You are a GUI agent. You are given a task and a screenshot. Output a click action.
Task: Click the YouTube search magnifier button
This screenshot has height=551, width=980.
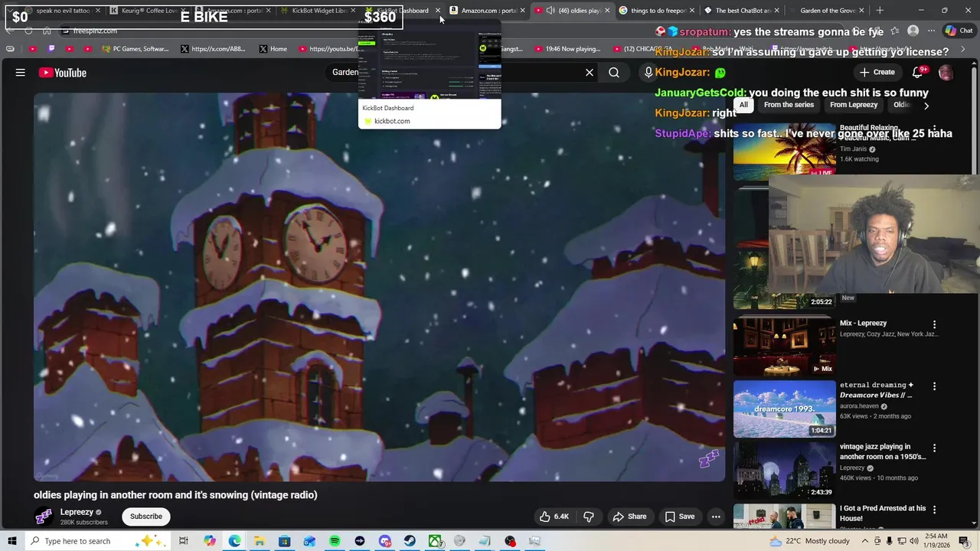coord(614,73)
